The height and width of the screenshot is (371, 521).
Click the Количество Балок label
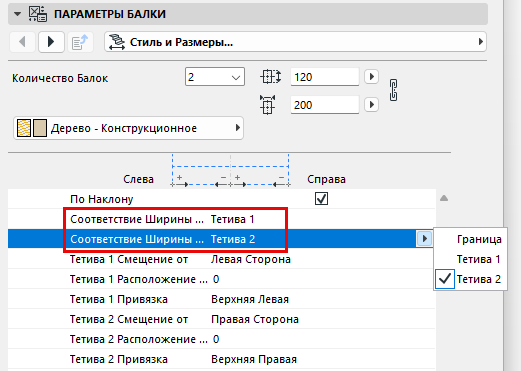click(60, 78)
